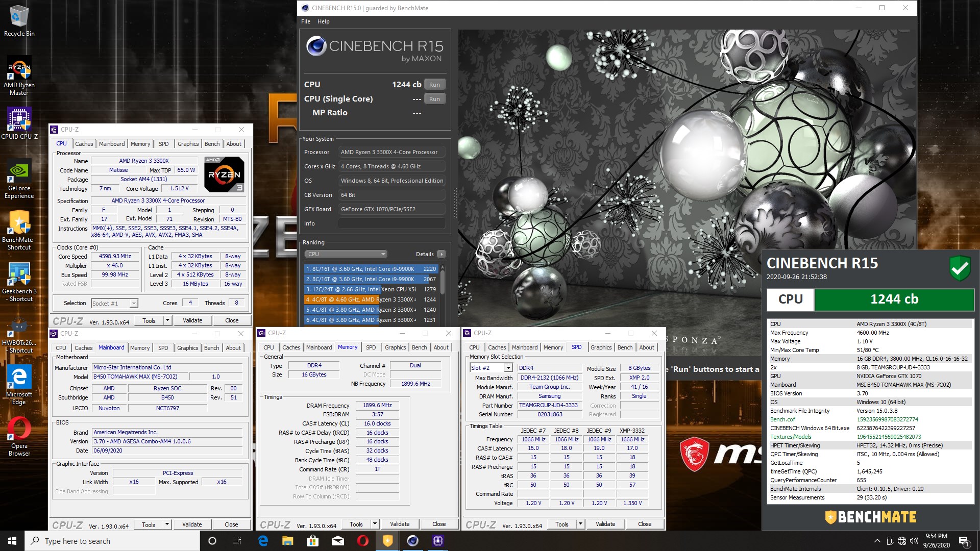Select ranking entry Intel Core i9-9900K 2220
Screen dimensions: 980x551
(x=371, y=269)
